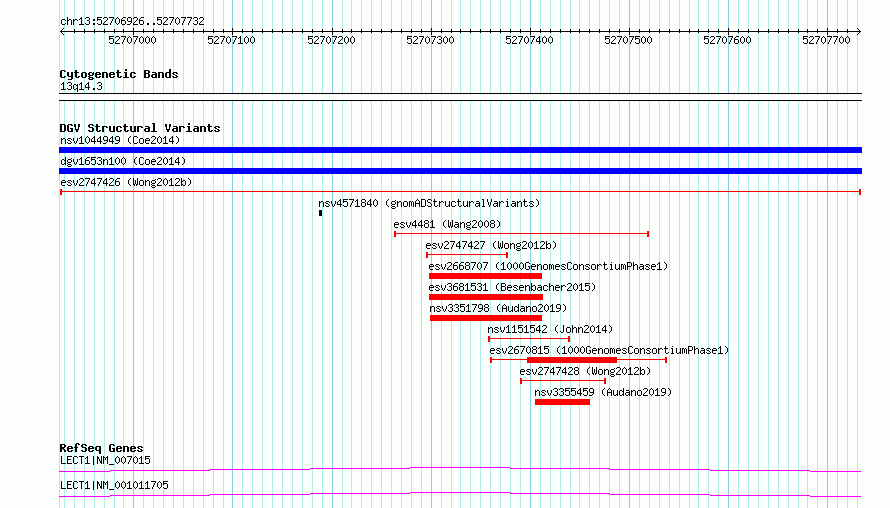This screenshot has height=508, width=890.
Task: Click the red span line of esv2747427
Action: [x=467, y=255]
